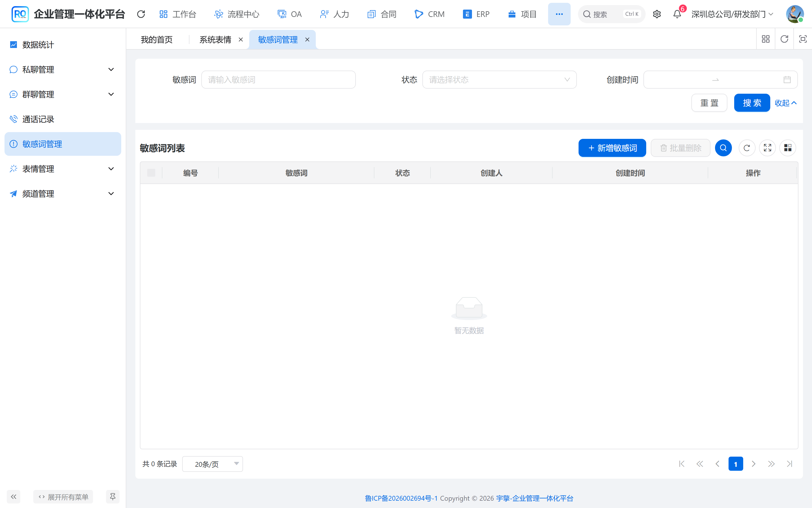
Task: Click the user avatar in top bar
Action: click(795, 14)
